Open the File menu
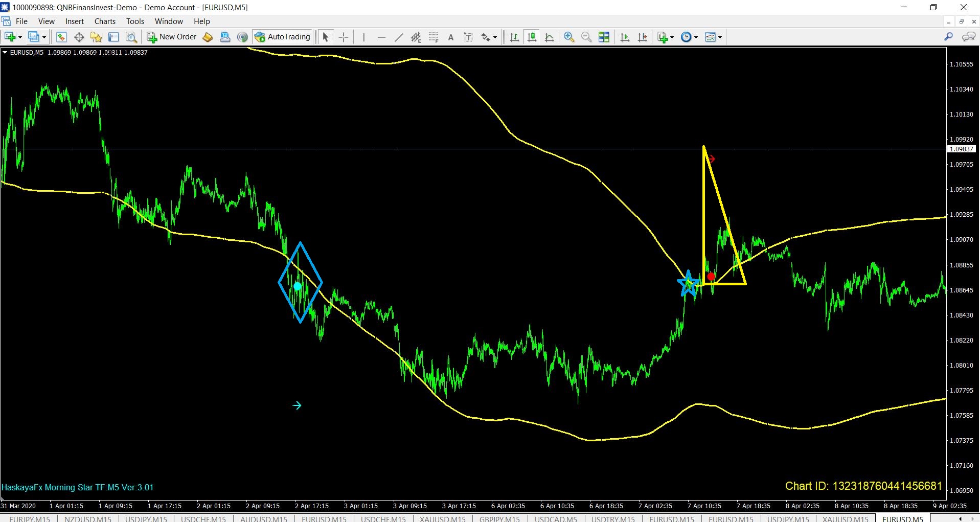 21,21
